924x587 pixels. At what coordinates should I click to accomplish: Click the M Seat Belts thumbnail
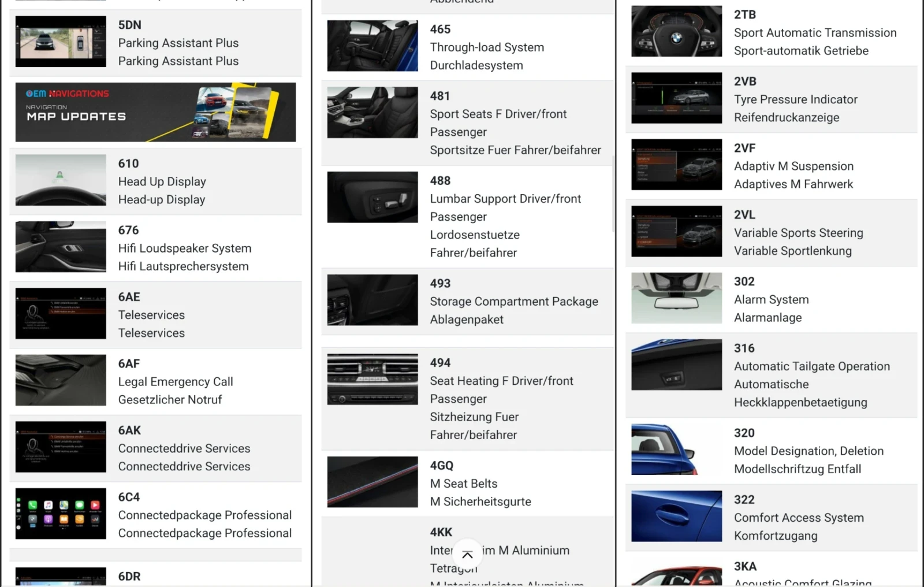click(372, 482)
